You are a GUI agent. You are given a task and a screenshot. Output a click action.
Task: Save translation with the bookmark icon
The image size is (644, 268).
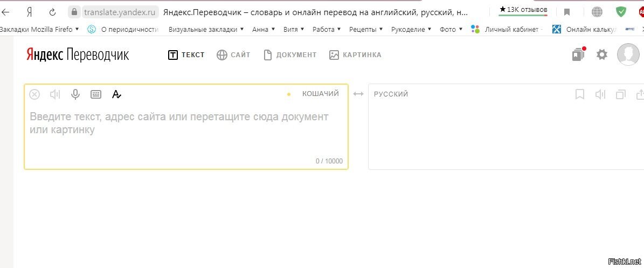point(579,94)
